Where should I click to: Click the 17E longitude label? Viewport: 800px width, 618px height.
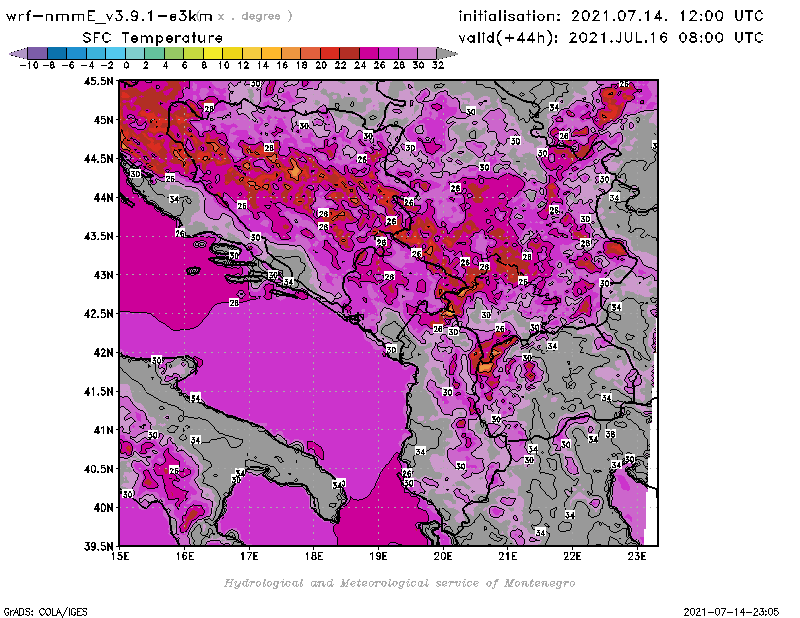tap(249, 556)
